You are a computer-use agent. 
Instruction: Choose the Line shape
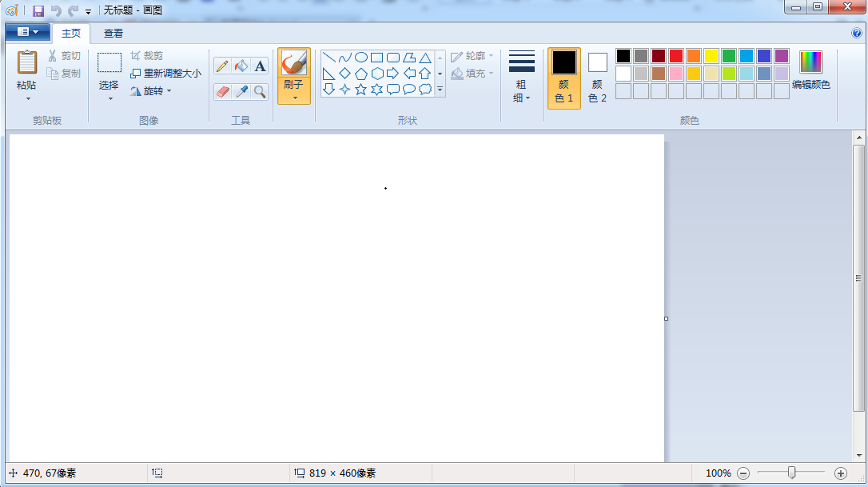(x=328, y=58)
